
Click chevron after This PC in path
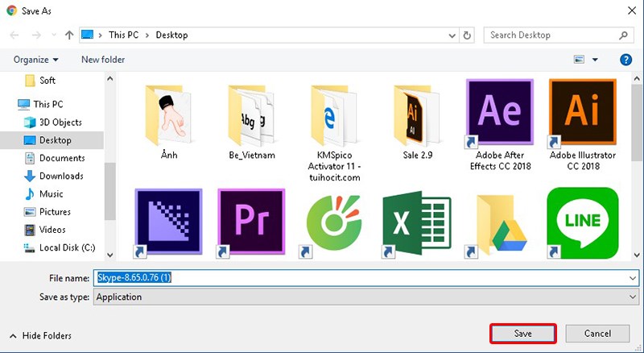[147, 35]
